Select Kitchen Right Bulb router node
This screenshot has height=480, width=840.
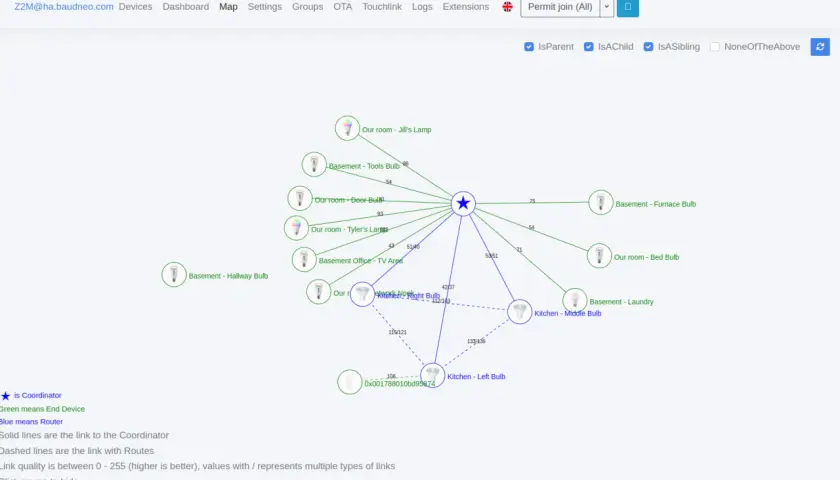tap(363, 294)
